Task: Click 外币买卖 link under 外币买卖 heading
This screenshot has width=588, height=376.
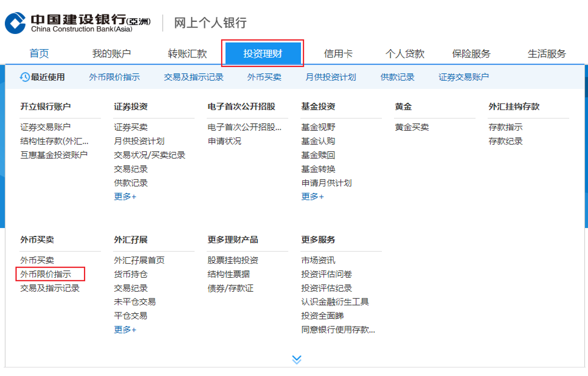Action: click(37, 260)
